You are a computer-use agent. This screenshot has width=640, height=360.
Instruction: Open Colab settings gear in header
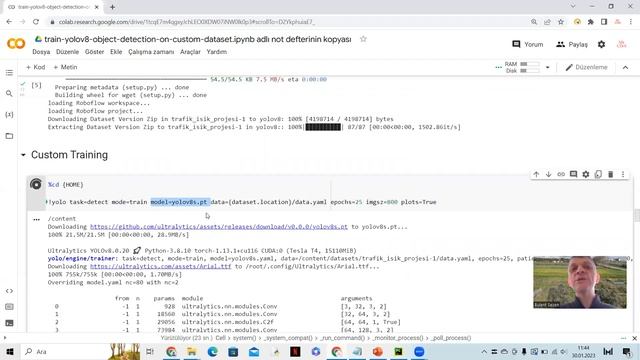(x=602, y=44)
